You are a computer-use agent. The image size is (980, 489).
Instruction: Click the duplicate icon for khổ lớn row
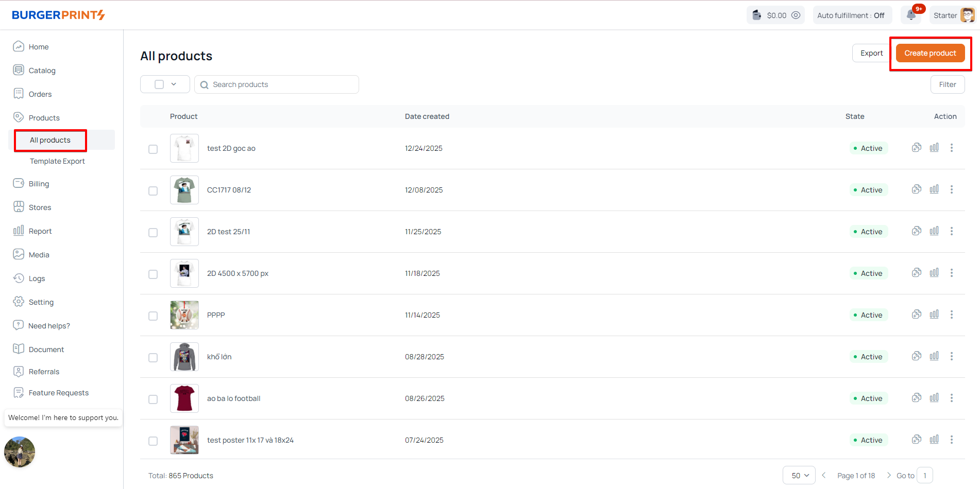pos(917,356)
